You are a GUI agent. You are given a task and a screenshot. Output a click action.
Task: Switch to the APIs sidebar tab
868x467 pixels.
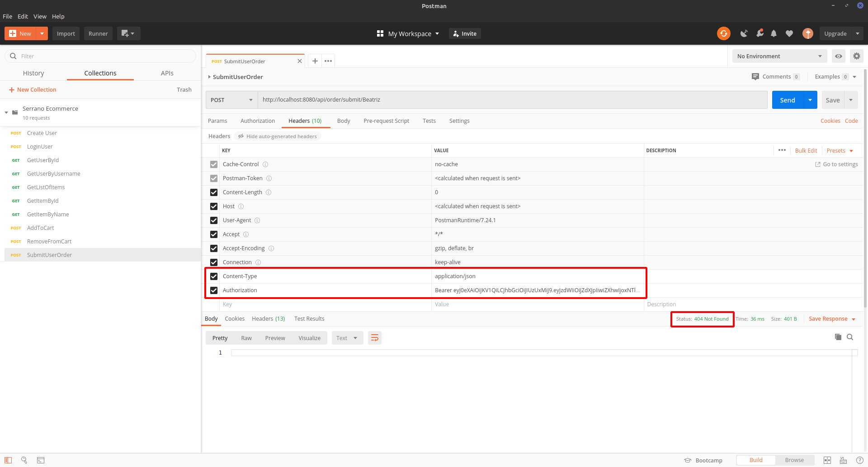coord(167,73)
